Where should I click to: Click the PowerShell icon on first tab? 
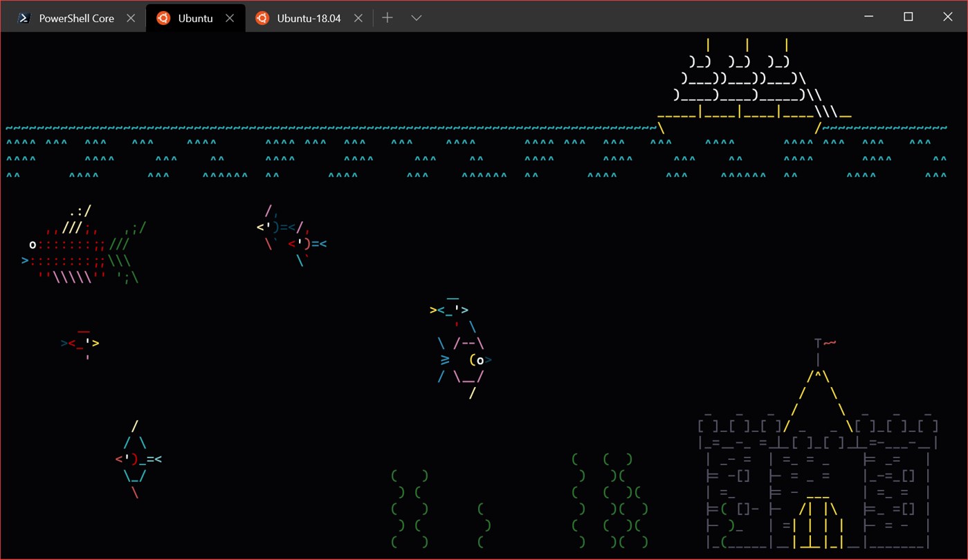pyautogui.click(x=24, y=19)
